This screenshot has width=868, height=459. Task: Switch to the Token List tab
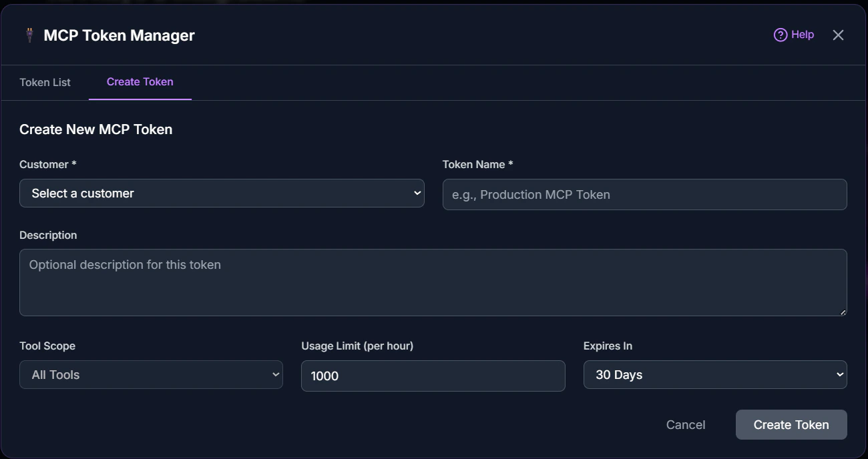[45, 82]
